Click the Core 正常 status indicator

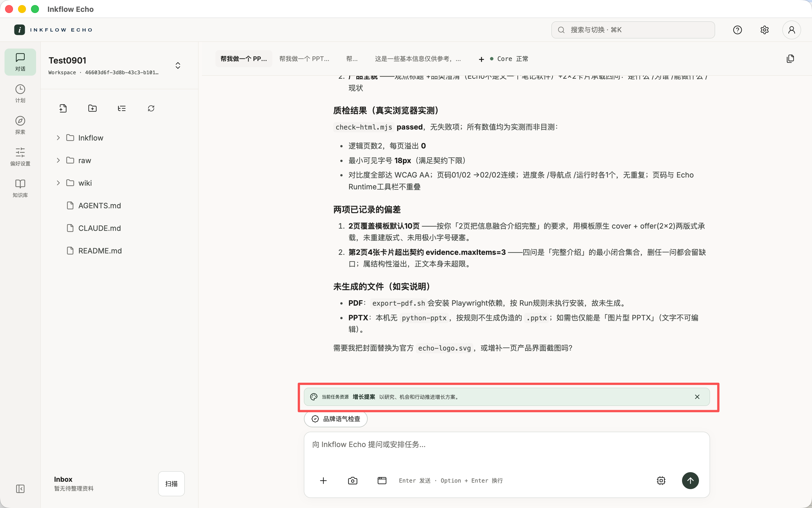coord(509,59)
